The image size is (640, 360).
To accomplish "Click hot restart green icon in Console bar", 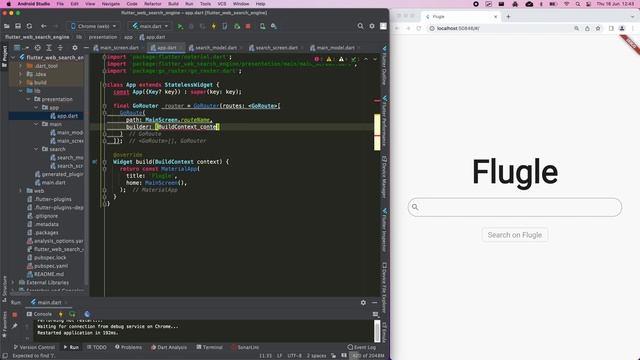I will 72,314.
